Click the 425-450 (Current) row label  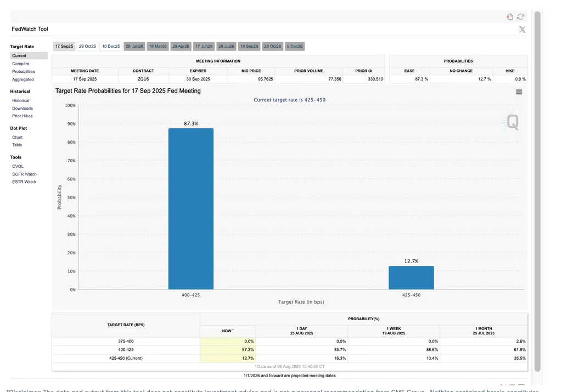click(x=126, y=359)
